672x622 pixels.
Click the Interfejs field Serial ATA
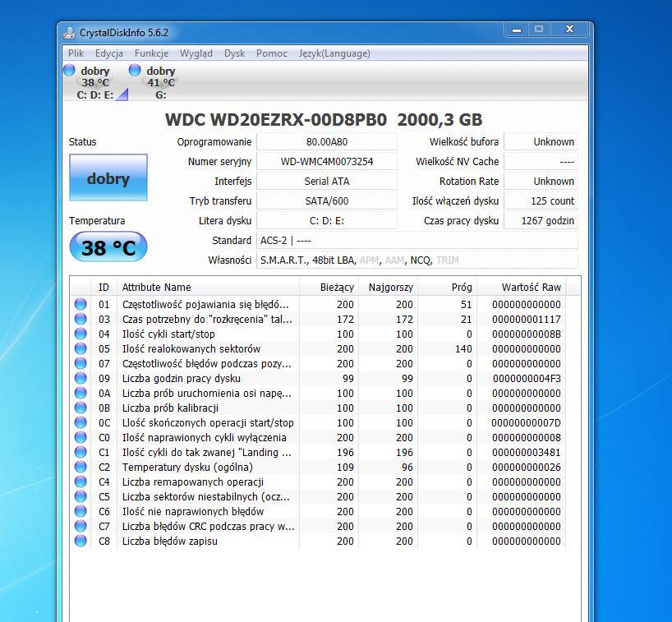(327, 182)
